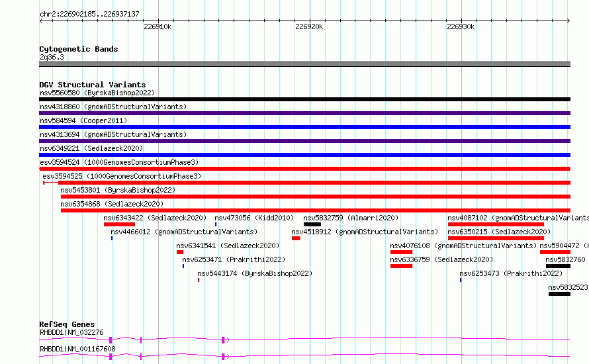589x364 pixels.
Task: Select nsv6253473 Prakrithi2022 label
Action: pos(511,273)
